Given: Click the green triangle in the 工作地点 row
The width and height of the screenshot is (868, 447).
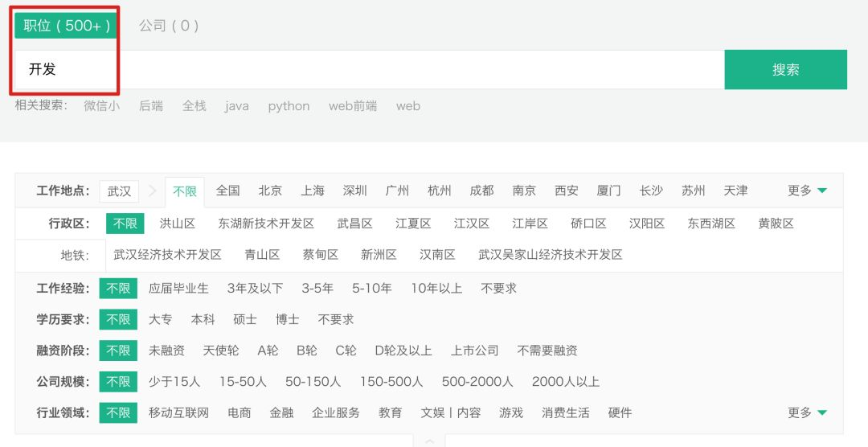Looking at the screenshot, I should click(822, 191).
